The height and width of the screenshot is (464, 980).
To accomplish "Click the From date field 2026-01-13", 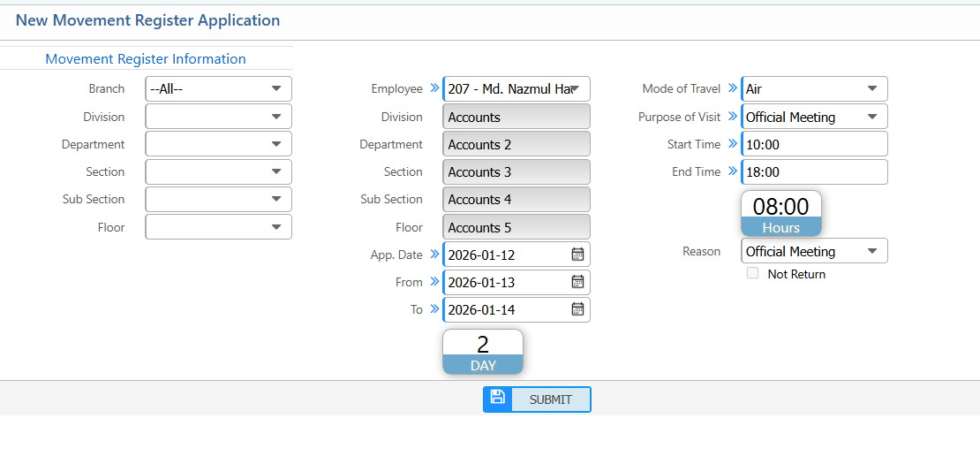I will pyautogui.click(x=516, y=281).
